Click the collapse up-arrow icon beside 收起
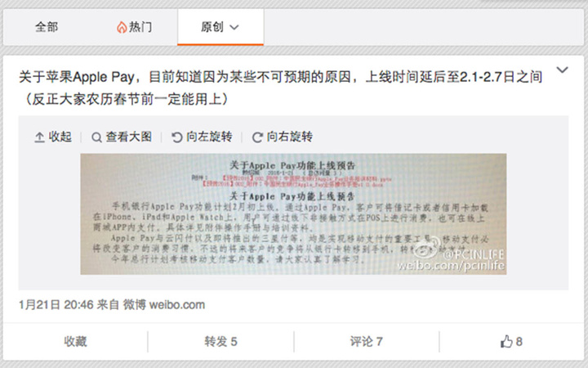This screenshot has width=588, height=368. pyautogui.click(x=39, y=137)
